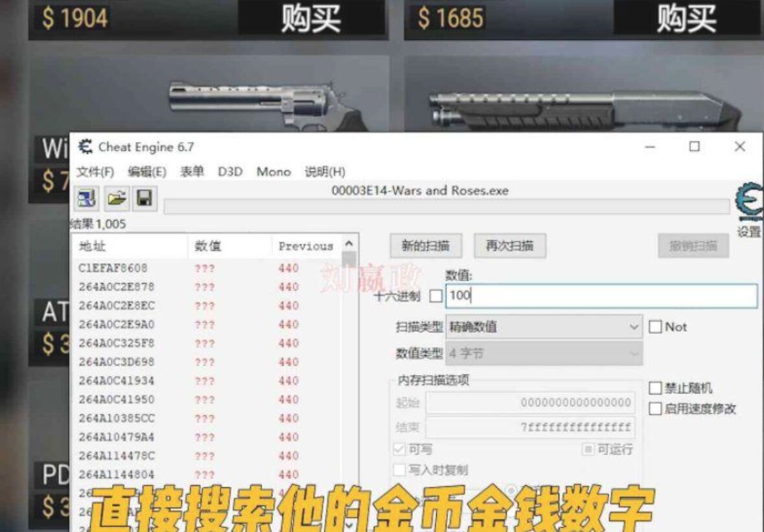
Task: Open the 说明(H) menu
Action: coord(325,172)
